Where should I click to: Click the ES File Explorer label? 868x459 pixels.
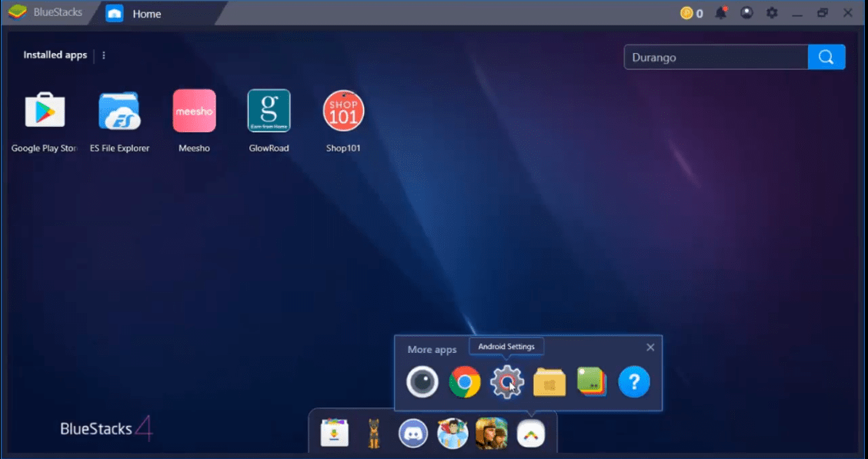point(119,148)
